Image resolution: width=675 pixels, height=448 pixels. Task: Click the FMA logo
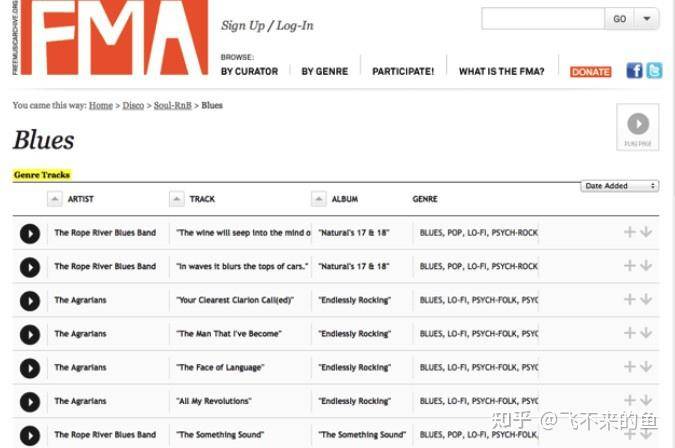click(114, 37)
